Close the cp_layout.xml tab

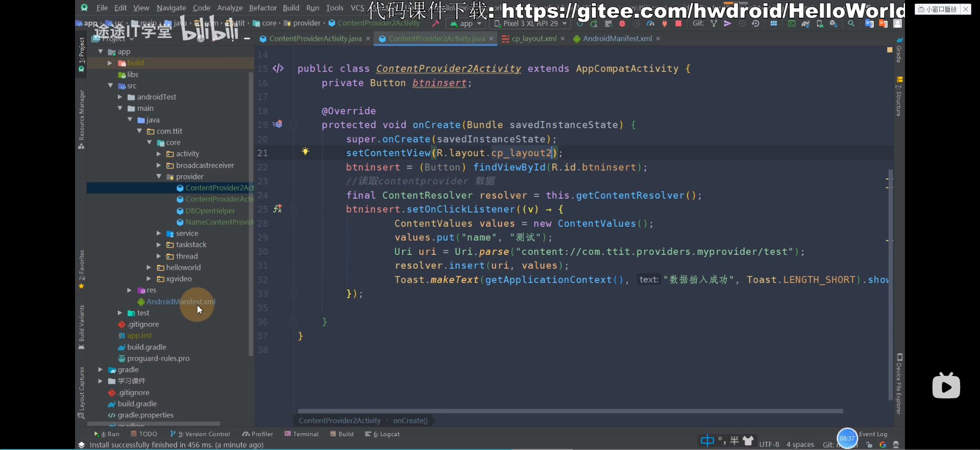coord(562,39)
